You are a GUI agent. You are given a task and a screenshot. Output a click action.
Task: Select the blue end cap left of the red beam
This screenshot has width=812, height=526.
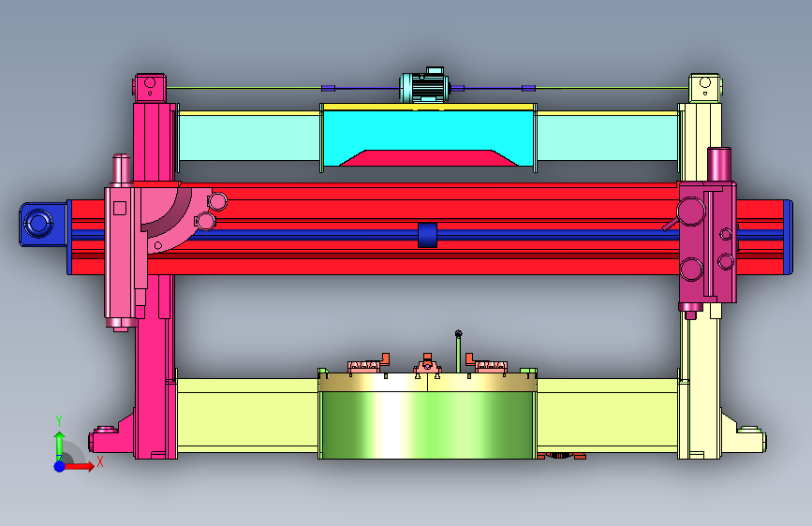(42, 225)
